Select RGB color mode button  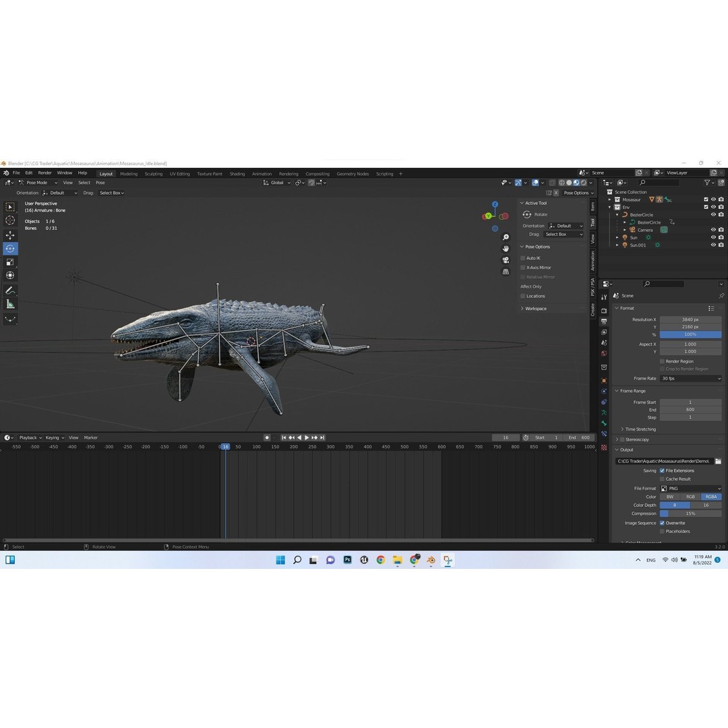(x=690, y=497)
